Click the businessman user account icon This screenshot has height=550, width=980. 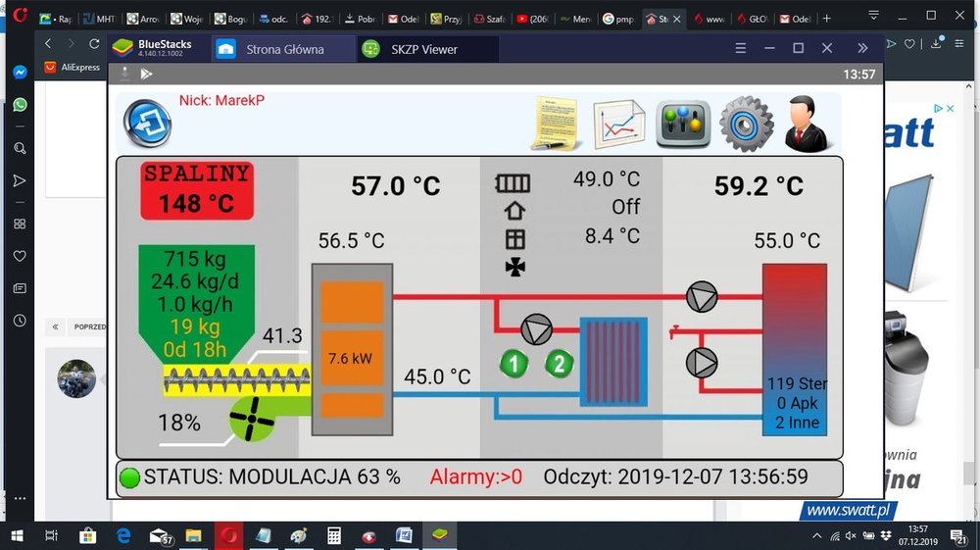[x=810, y=124]
